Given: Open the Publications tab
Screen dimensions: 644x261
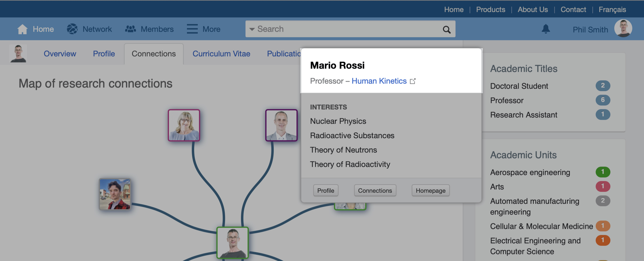Looking at the screenshot, I should pyautogui.click(x=284, y=54).
